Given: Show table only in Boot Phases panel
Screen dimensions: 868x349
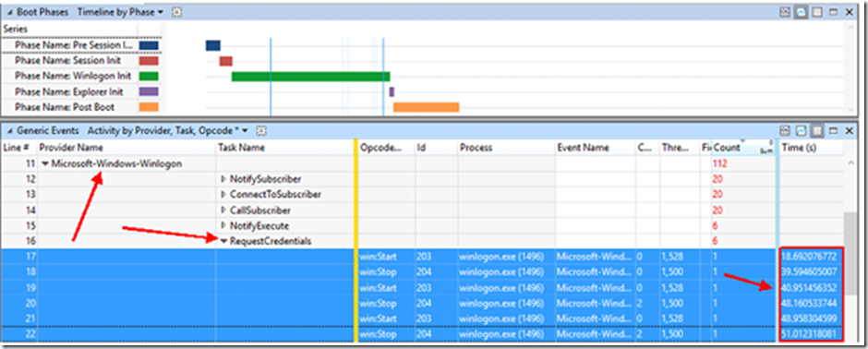Looking at the screenshot, I should pos(817,12).
